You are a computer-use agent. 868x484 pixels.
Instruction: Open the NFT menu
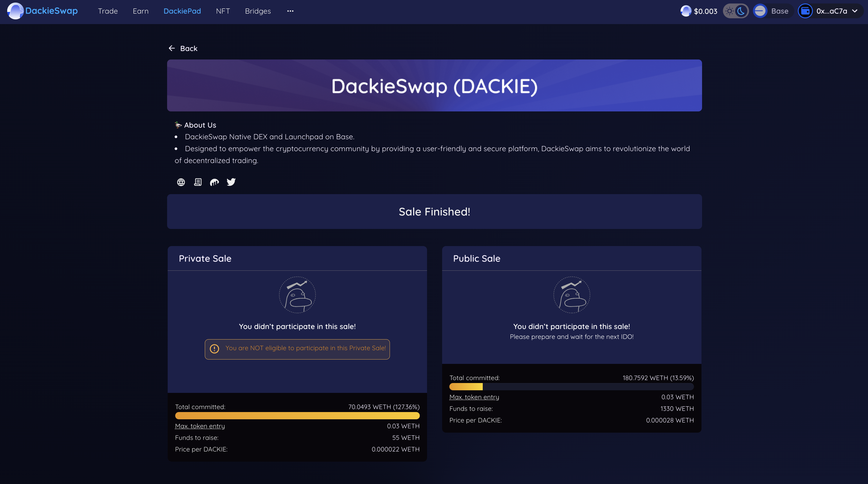coord(223,11)
